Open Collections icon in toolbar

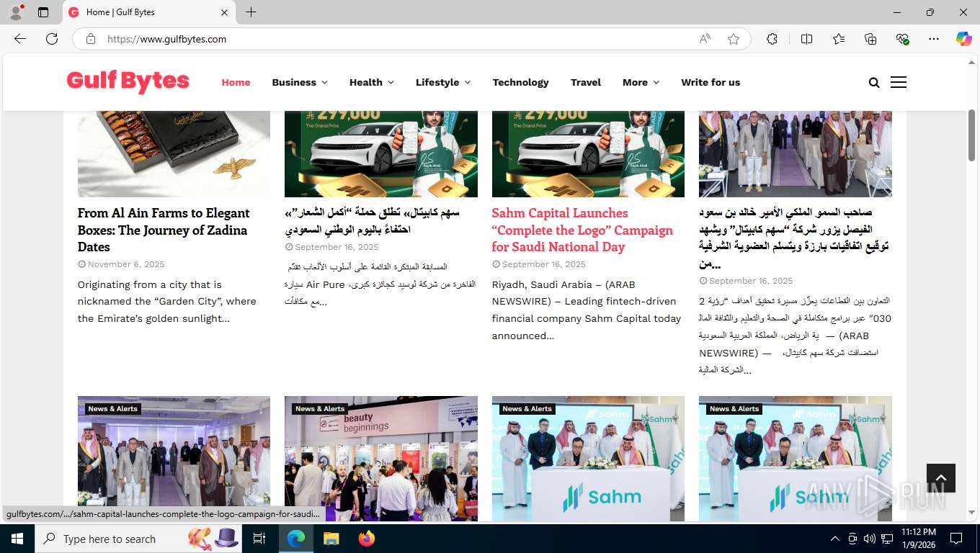[x=870, y=39]
